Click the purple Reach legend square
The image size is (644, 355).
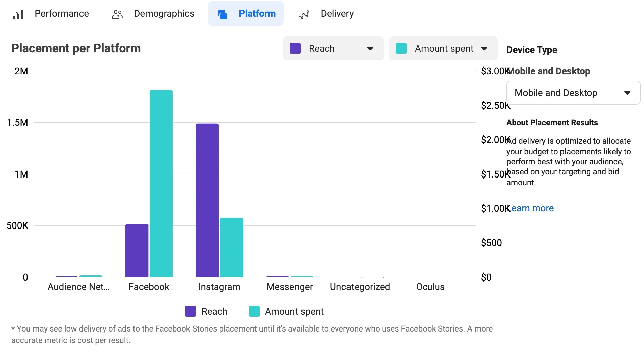click(x=190, y=311)
